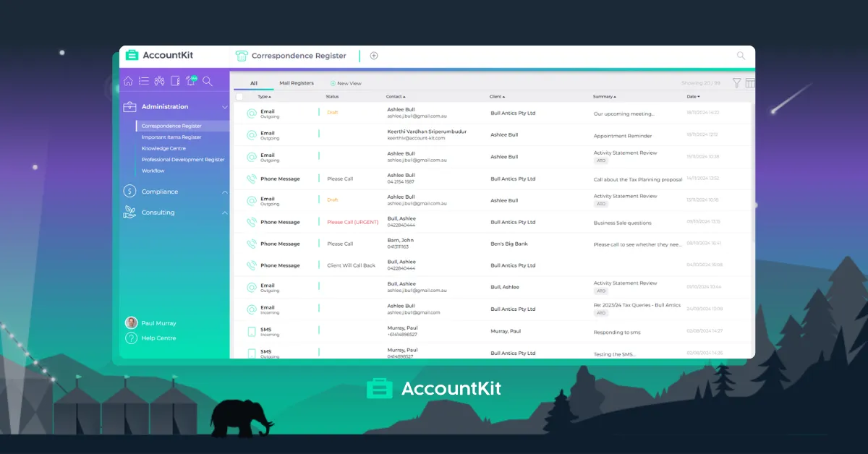Image resolution: width=868 pixels, height=454 pixels.
Task: Open Knowledge Centre in the sidebar
Action: point(163,148)
